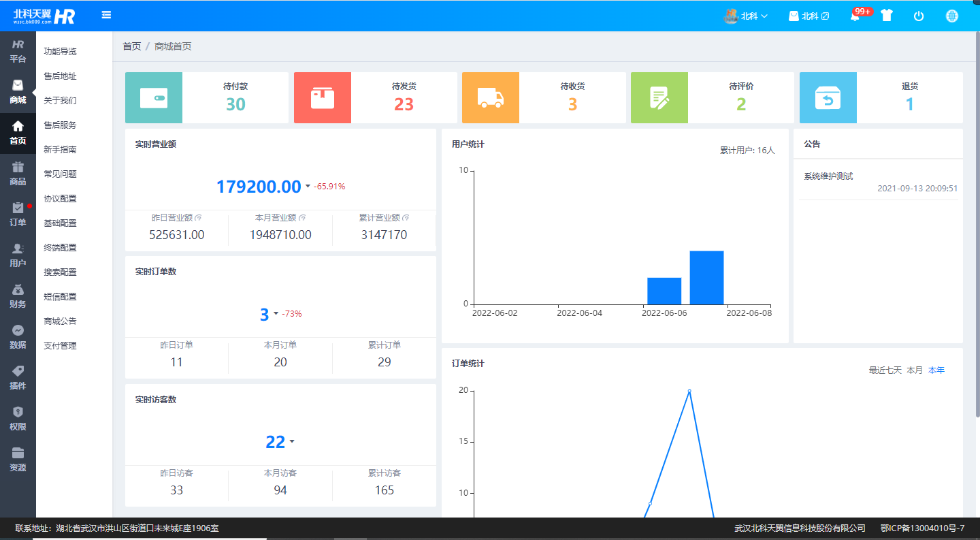
Task: Click the 退货 return box icon tile
Action: point(828,98)
